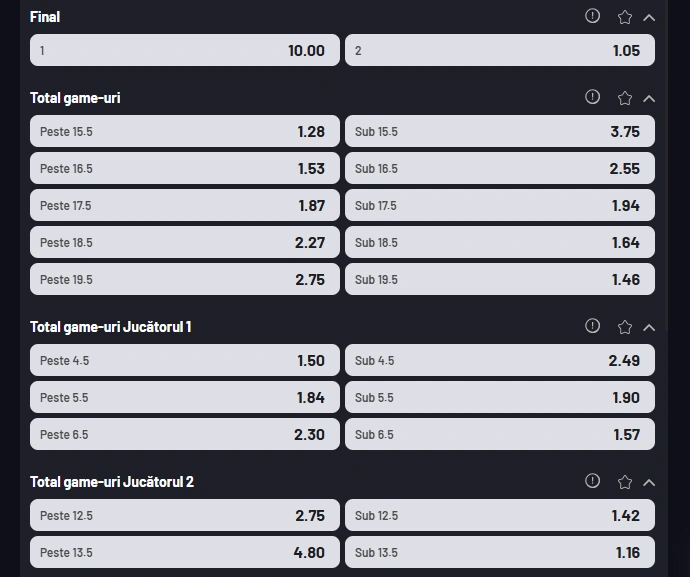690x577 pixels.
Task: Mark Total game-uri Jucătorul 2 as favorite
Action: tap(624, 482)
